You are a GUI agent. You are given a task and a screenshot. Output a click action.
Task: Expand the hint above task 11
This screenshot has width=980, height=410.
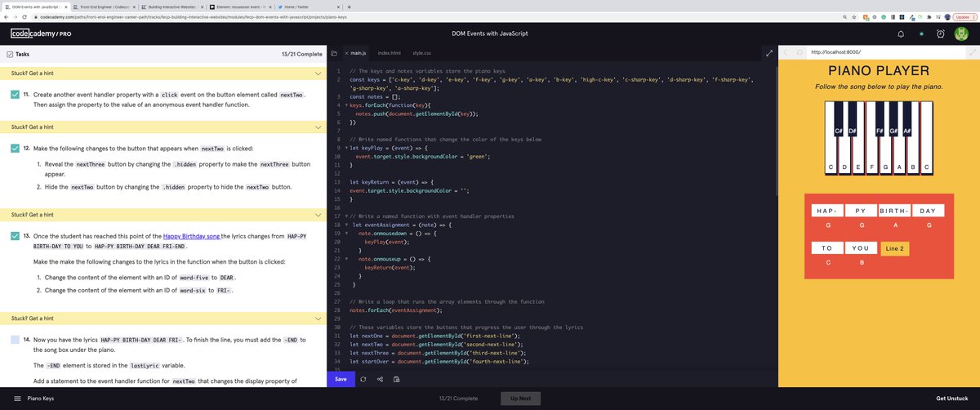coord(163,74)
